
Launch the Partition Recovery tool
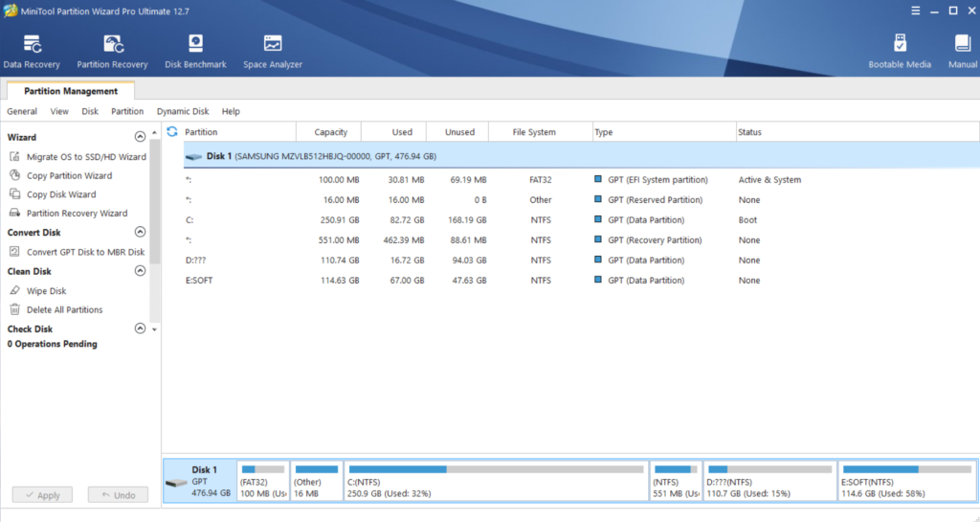pyautogui.click(x=112, y=52)
